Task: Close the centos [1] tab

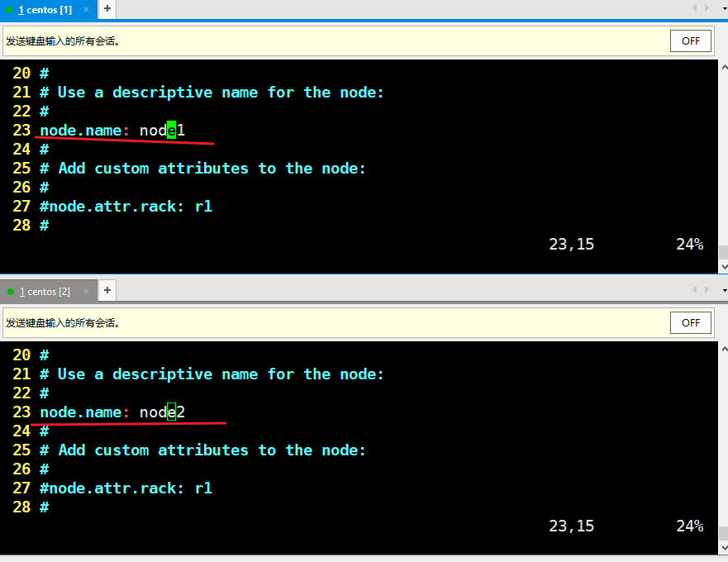Action: tap(87, 10)
